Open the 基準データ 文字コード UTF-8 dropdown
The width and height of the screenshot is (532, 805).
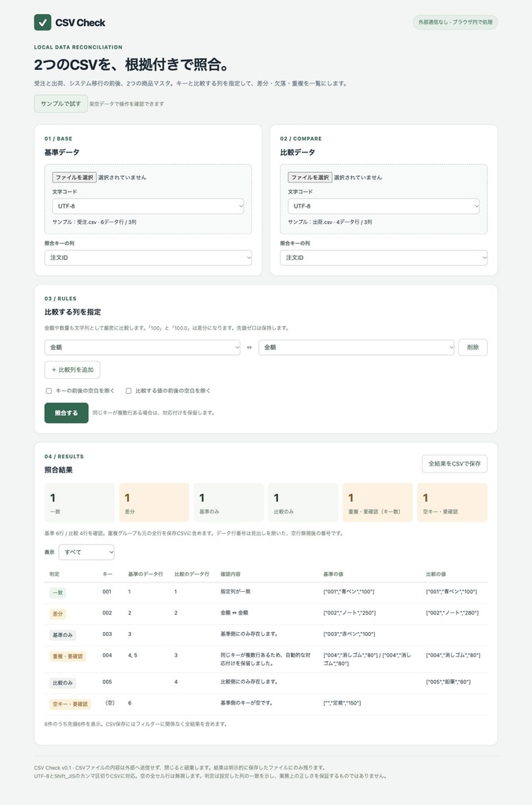(x=149, y=206)
